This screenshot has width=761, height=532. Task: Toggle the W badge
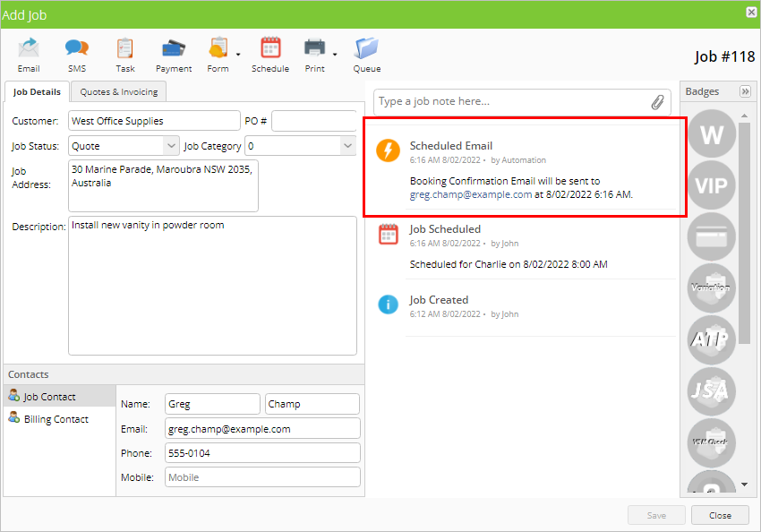pyautogui.click(x=712, y=134)
